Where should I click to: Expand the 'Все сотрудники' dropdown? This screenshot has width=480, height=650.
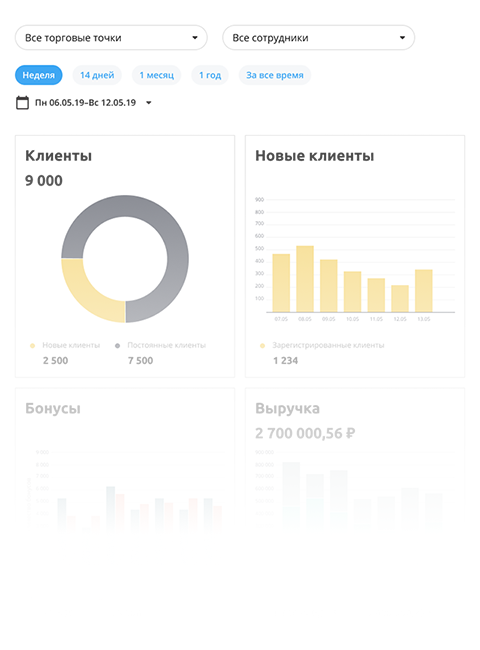click(318, 38)
